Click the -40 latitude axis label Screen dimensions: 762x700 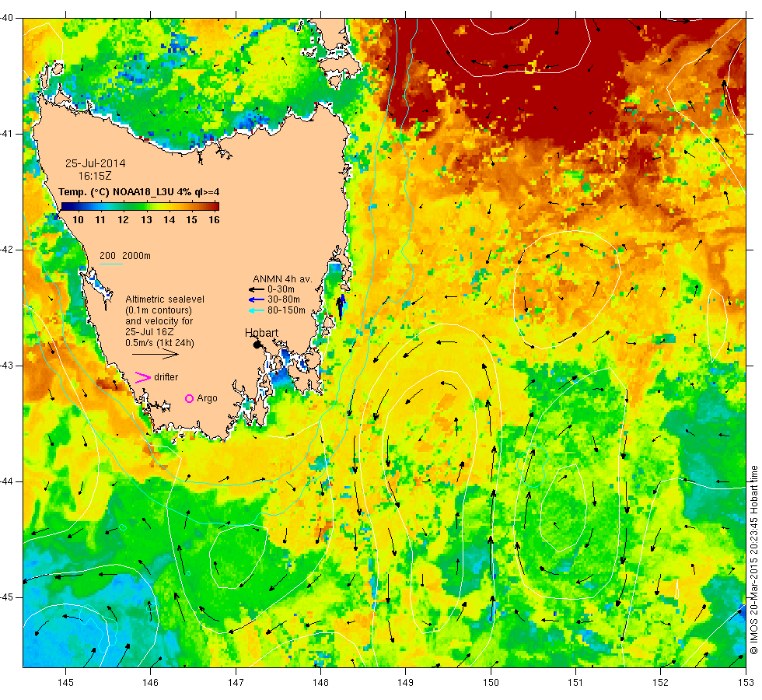coord(6,18)
